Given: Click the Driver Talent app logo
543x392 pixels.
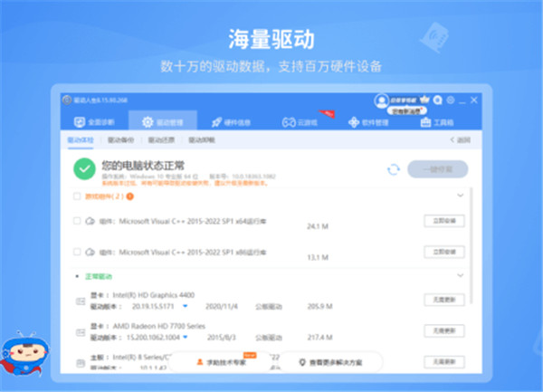Looking at the screenshot, I should (x=67, y=100).
